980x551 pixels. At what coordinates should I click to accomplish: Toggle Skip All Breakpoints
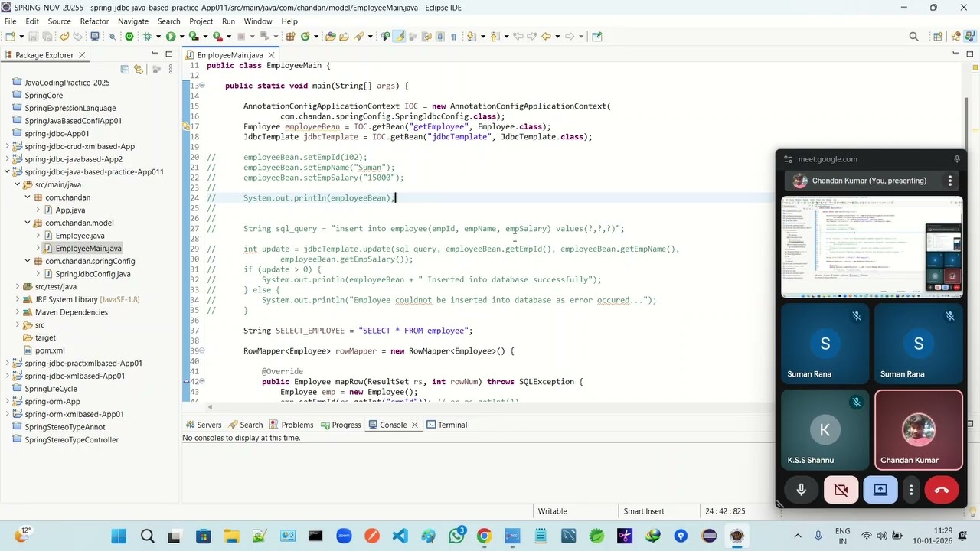(x=112, y=36)
